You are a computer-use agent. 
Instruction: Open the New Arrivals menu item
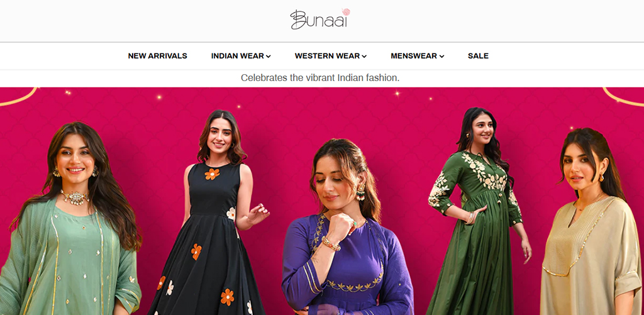click(x=157, y=56)
